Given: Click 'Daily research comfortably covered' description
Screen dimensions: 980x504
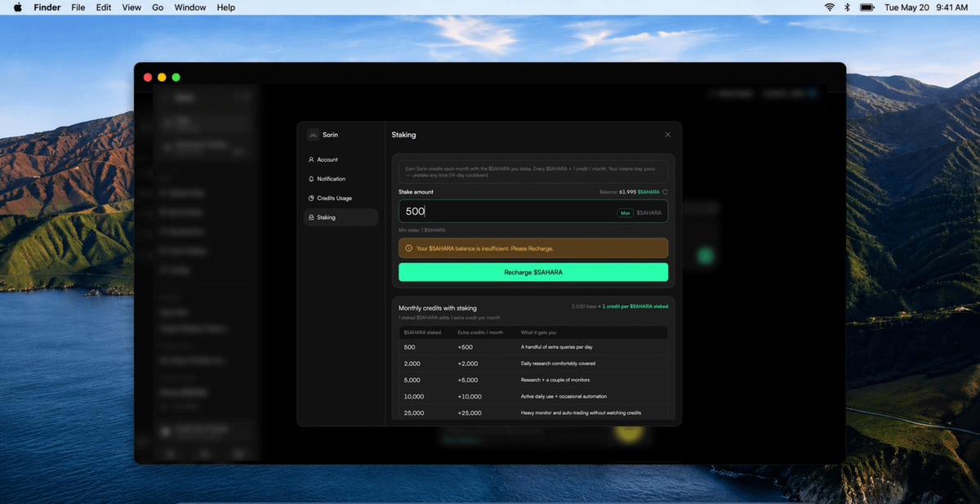Looking at the screenshot, I should click(558, 364).
